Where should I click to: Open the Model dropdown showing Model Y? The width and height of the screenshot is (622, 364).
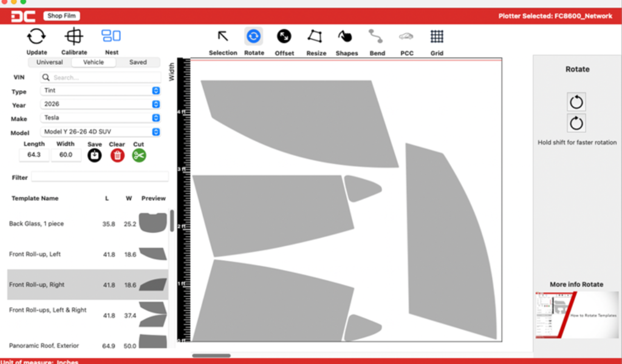[x=100, y=132]
